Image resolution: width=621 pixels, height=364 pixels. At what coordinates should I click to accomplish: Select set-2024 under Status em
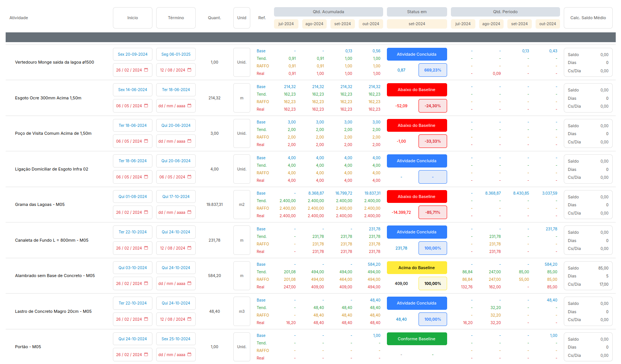coord(417,24)
